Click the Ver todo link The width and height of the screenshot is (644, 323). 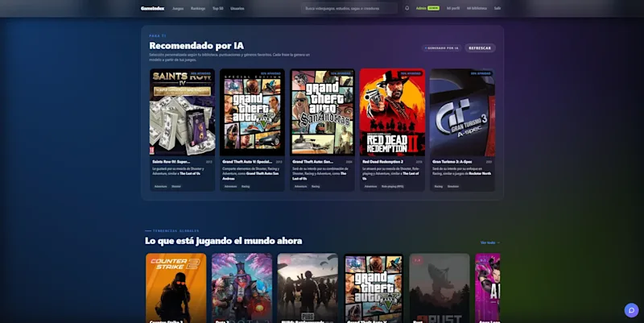coord(490,243)
